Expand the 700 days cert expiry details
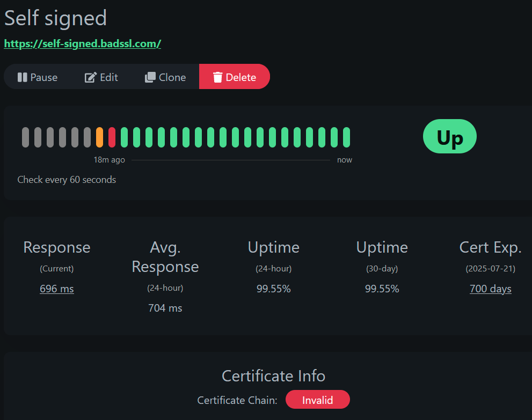The width and height of the screenshot is (532, 420). click(x=490, y=289)
